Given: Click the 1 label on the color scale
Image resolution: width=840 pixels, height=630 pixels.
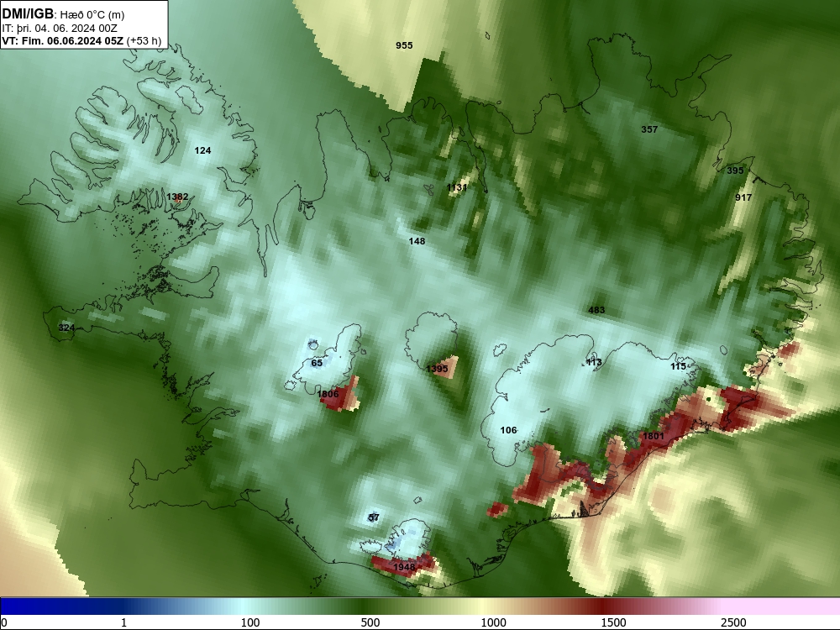Looking at the screenshot, I should click(x=123, y=622).
